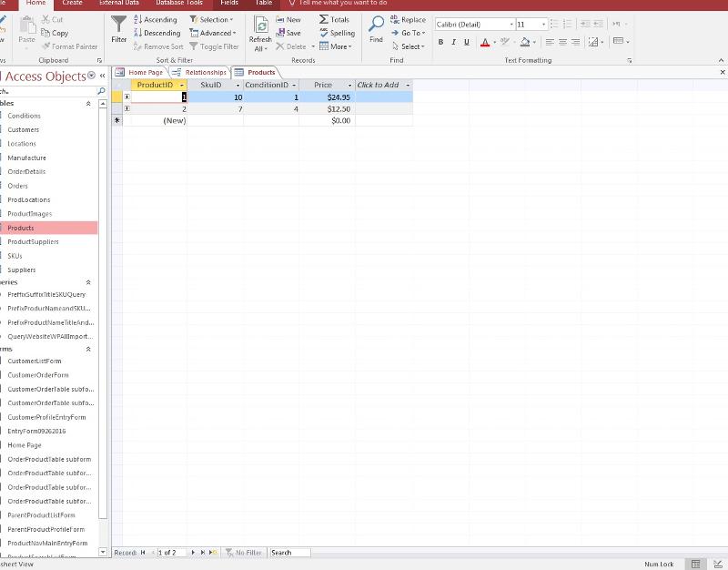Run Spelling check

pyautogui.click(x=337, y=33)
